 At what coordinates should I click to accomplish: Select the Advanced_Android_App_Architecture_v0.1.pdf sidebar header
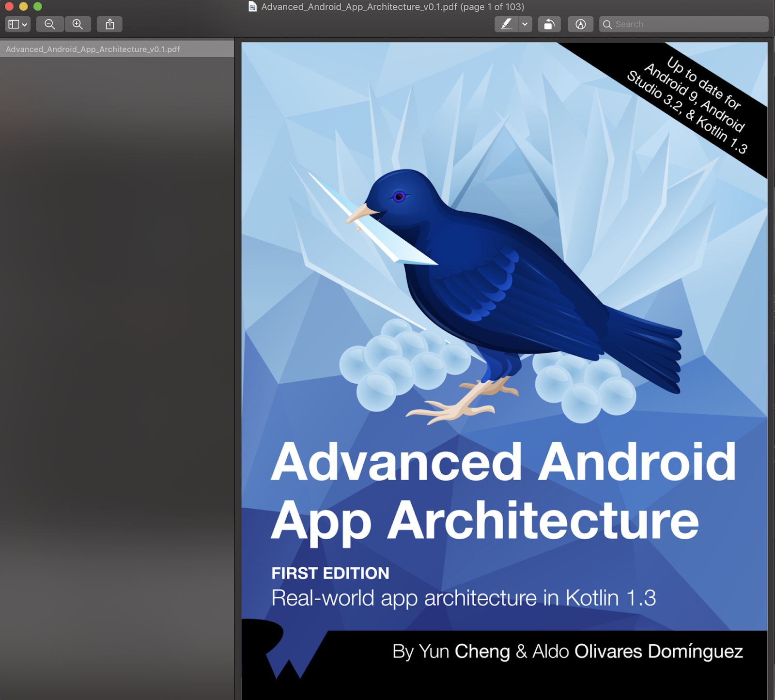pyautogui.click(x=93, y=49)
